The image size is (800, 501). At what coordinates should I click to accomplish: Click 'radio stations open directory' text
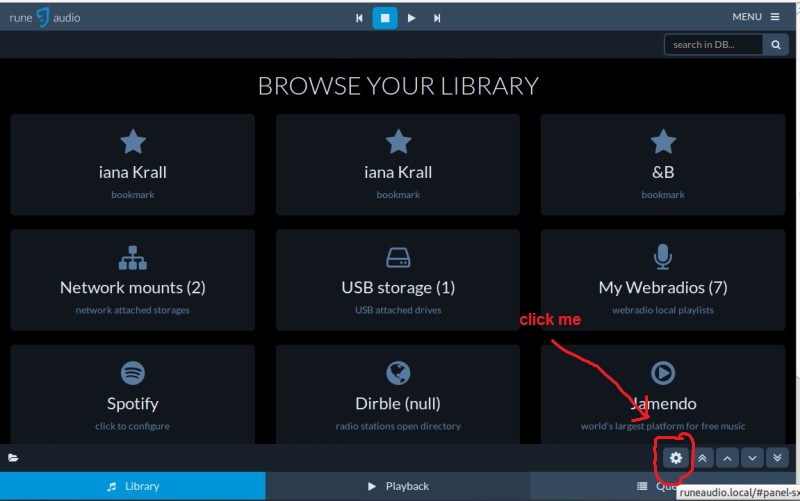pos(398,426)
